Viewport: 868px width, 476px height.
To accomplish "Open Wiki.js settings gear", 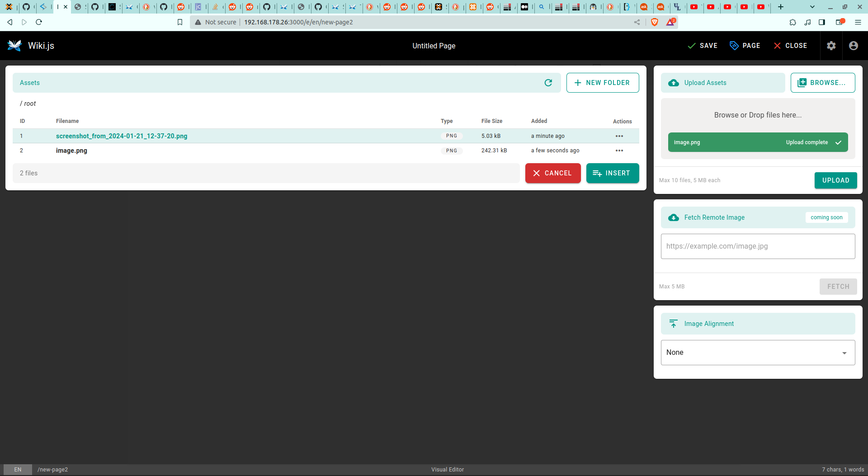I will click(x=831, y=46).
